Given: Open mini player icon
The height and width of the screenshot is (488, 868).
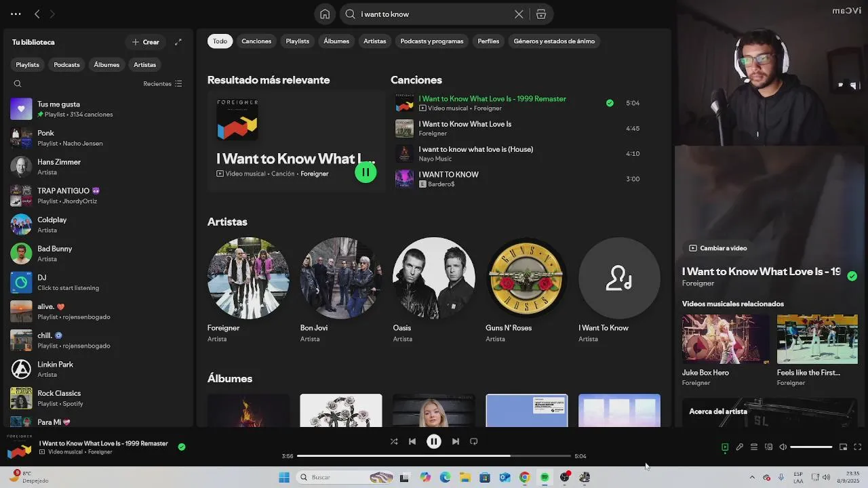Looking at the screenshot, I should pos(843,447).
